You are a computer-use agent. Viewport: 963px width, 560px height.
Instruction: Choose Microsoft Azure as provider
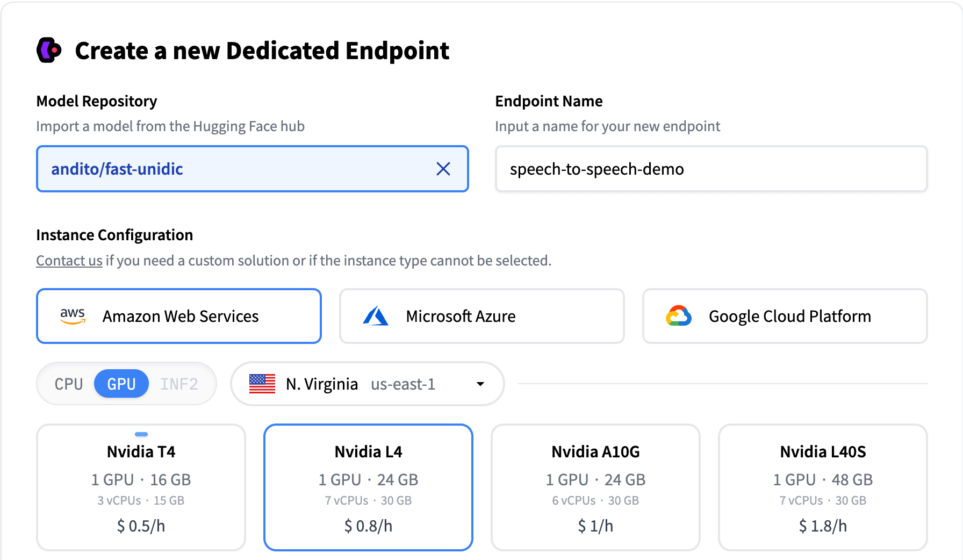482,316
